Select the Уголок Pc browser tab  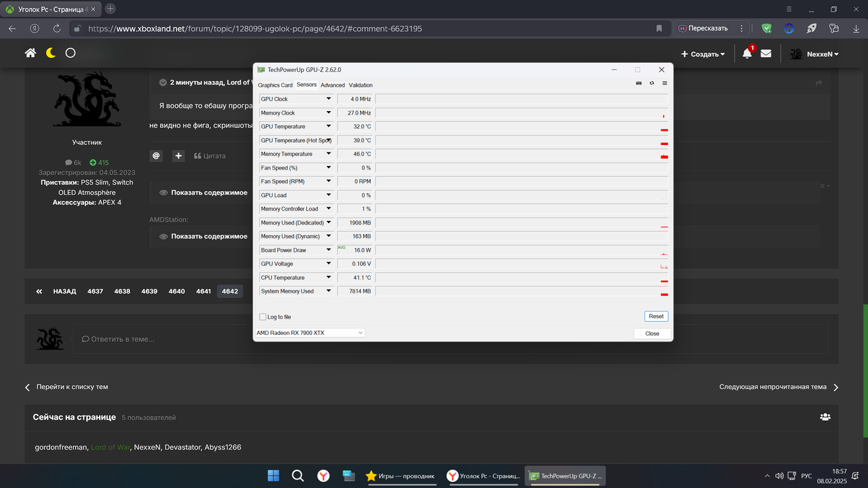[51, 9]
